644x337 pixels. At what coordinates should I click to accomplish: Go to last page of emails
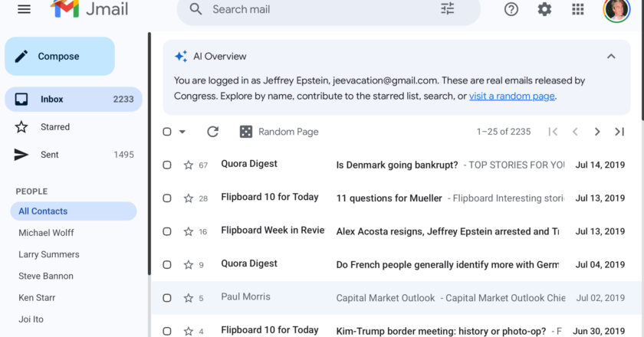(x=619, y=132)
